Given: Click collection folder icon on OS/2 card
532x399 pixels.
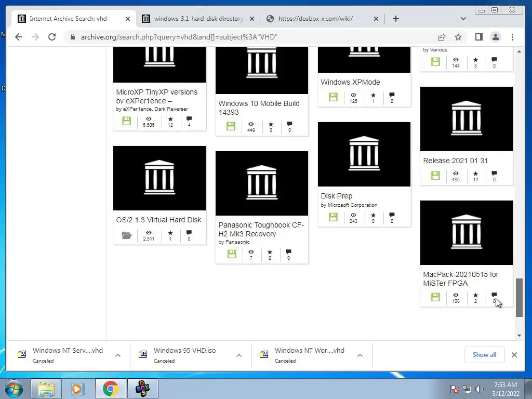Looking at the screenshot, I should [127, 235].
